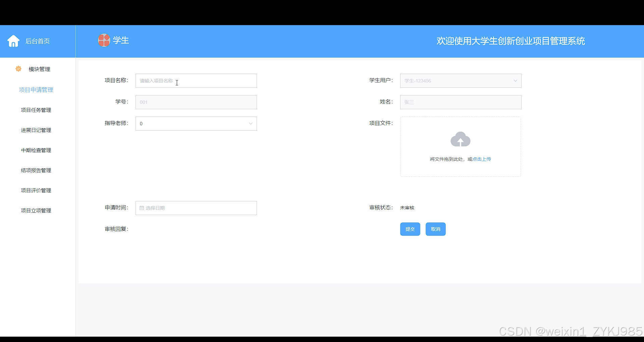Click the 未审核 status text
644x342 pixels.
click(x=407, y=208)
